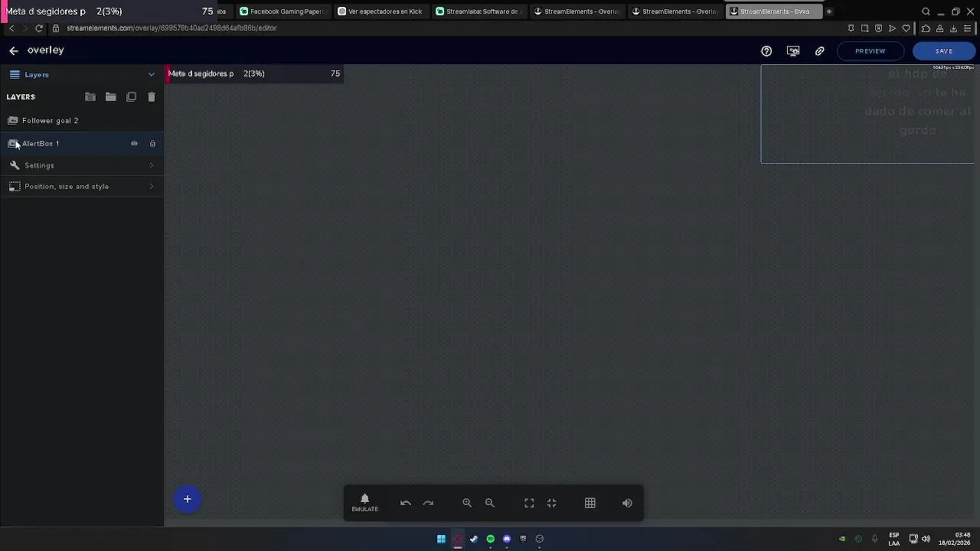Select the alert box widget on canvas
Image resolution: width=980 pixels, height=551 pixels.
coord(868,114)
